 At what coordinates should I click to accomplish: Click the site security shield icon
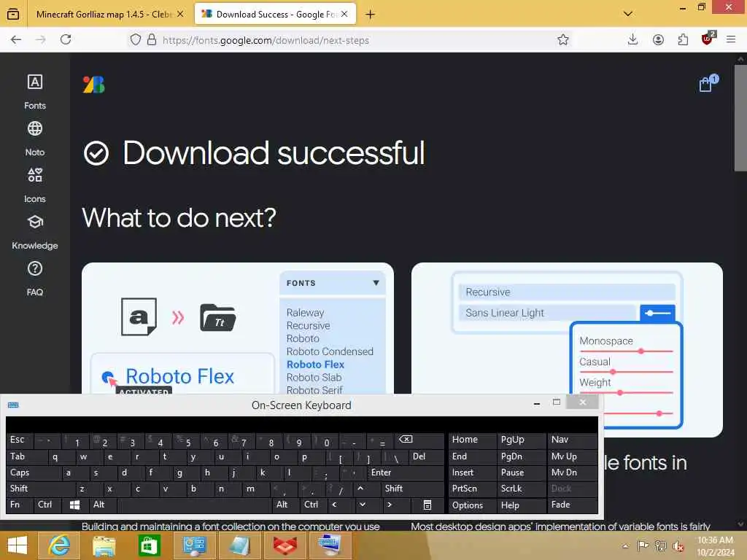click(x=136, y=39)
